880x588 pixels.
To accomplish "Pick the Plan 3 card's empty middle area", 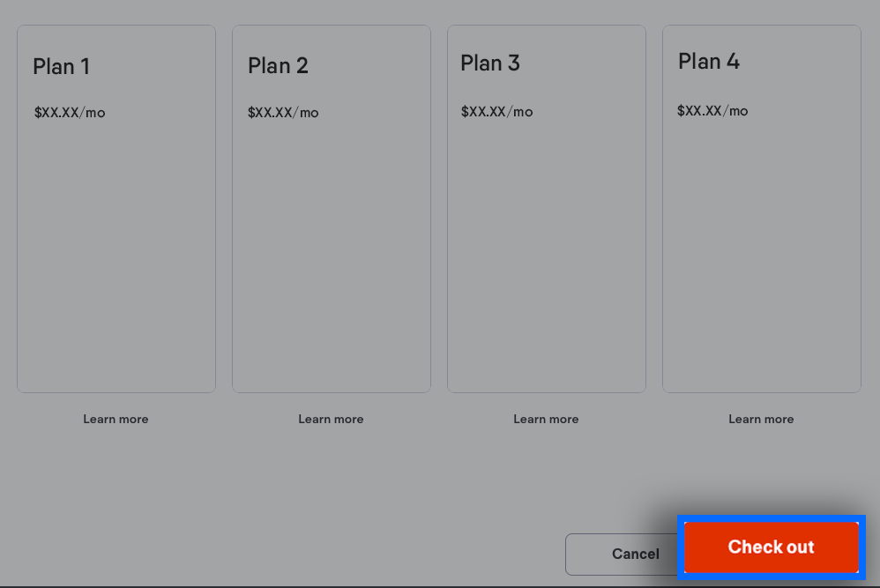I will coord(547,256).
